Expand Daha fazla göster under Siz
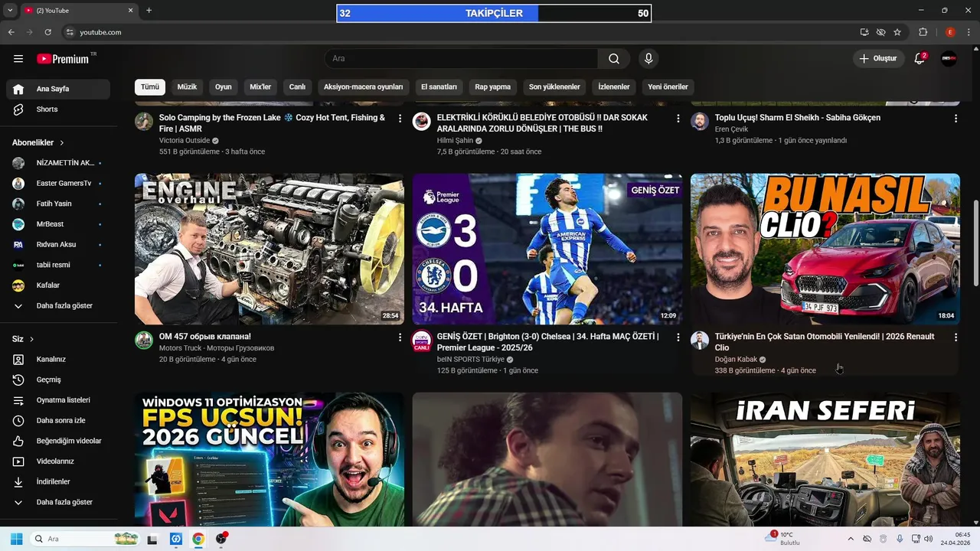The image size is (980, 551). (58, 502)
